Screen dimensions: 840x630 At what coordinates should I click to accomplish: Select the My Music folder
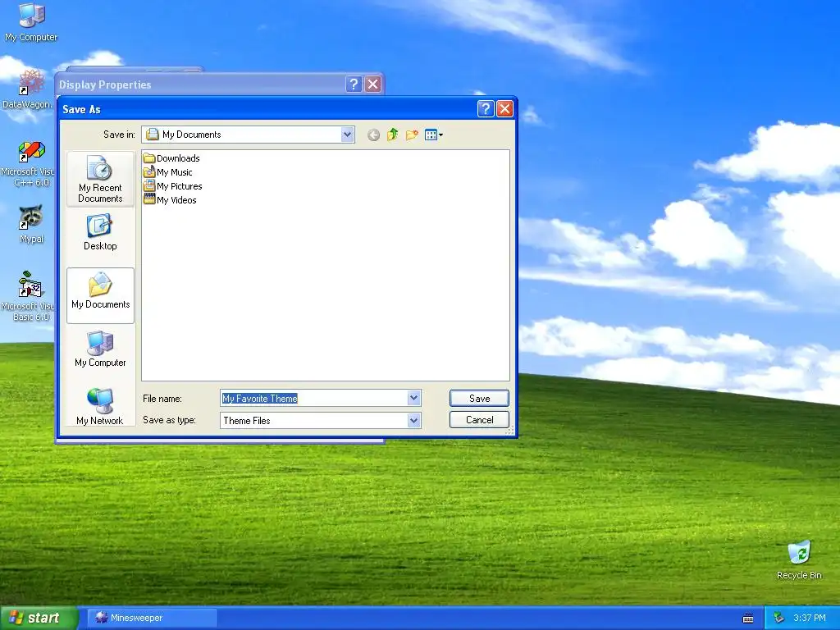[x=167, y=172]
